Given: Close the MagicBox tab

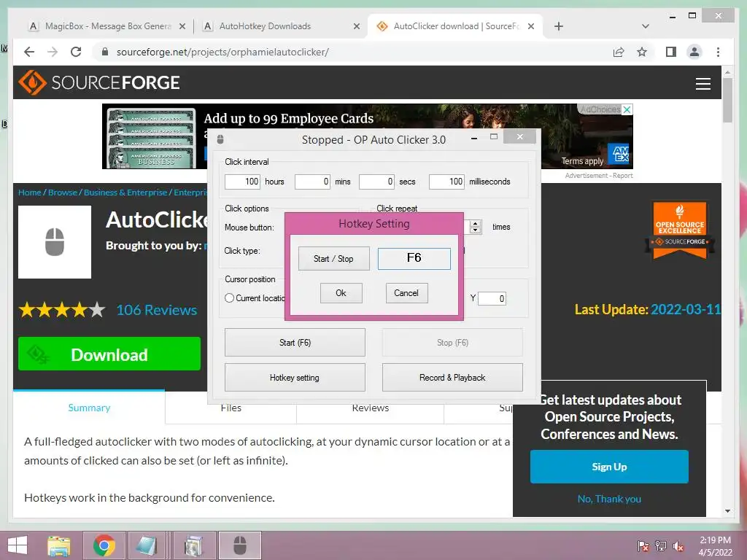Looking at the screenshot, I should click(182, 27).
